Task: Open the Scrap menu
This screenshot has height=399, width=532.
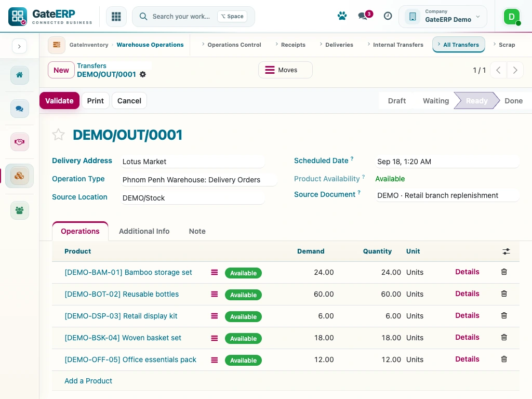Action: pos(504,45)
